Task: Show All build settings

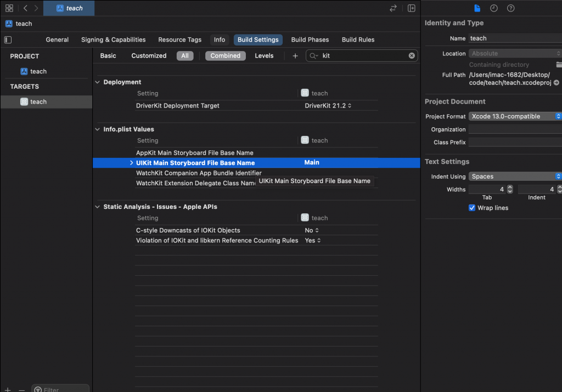Action: point(185,56)
